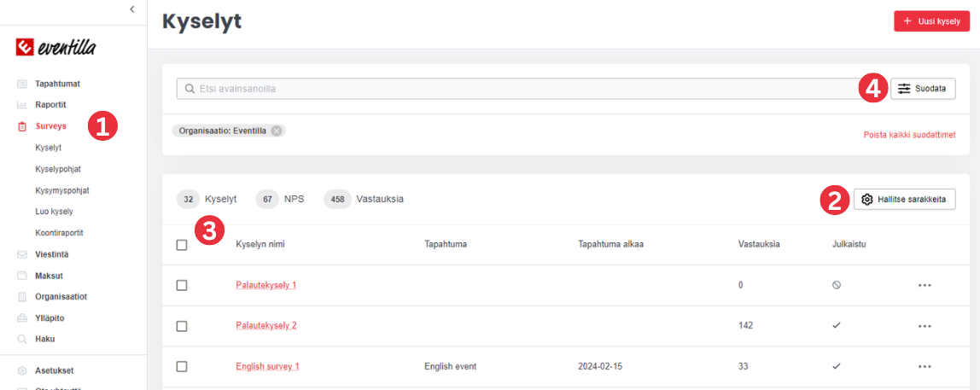
Task: Open the Palautekysely 1 survey link
Action: [266, 285]
